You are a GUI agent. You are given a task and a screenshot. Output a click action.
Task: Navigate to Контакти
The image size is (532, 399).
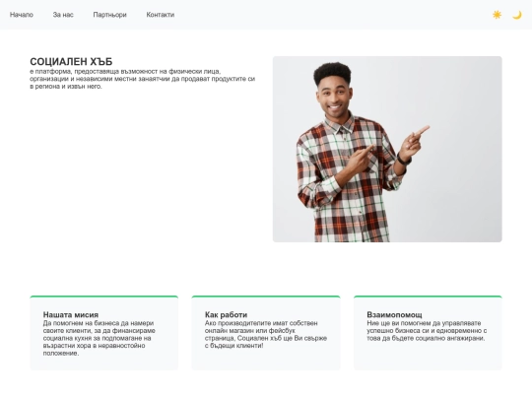[x=161, y=15]
